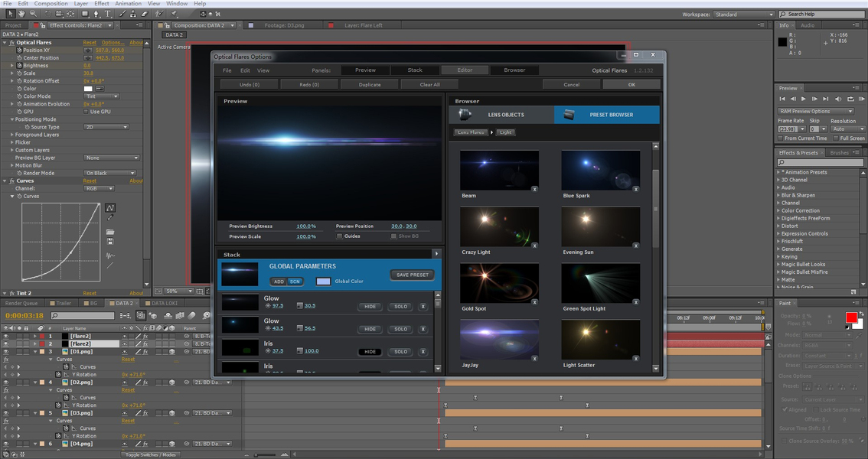Viewport: 868px width, 459px height.
Task: Click the Center Position crosshair picker
Action: pyautogui.click(x=88, y=57)
